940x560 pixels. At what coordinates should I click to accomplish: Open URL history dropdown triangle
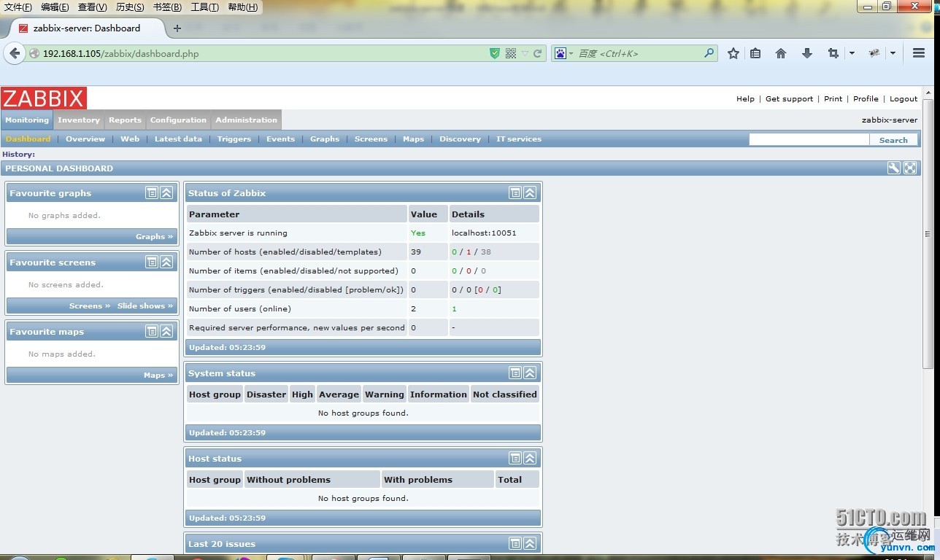pyautogui.click(x=525, y=53)
